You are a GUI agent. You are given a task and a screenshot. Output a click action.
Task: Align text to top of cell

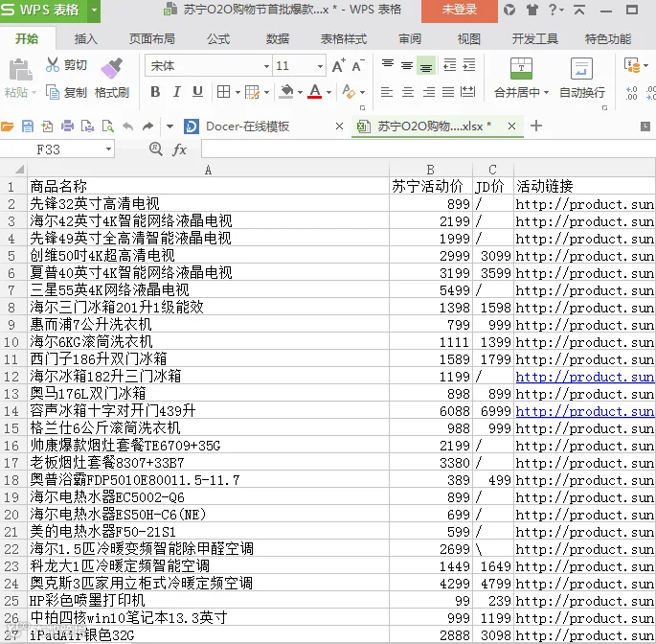(x=388, y=65)
